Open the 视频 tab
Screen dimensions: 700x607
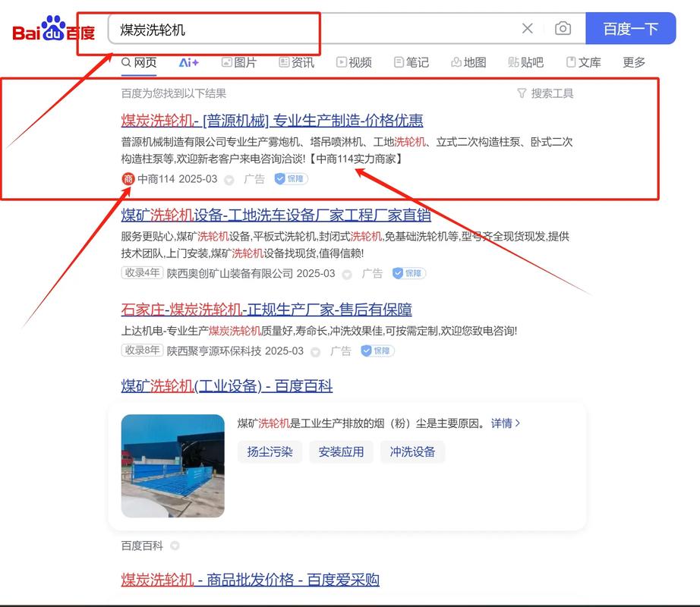coord(354,62)
